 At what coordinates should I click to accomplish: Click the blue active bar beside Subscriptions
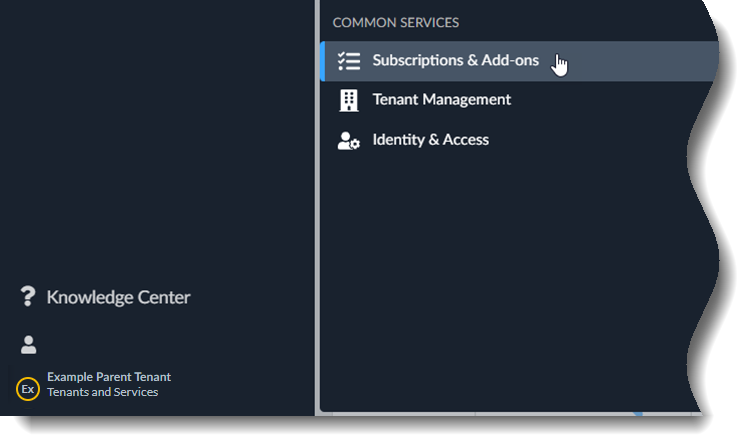tap(322, 61)
